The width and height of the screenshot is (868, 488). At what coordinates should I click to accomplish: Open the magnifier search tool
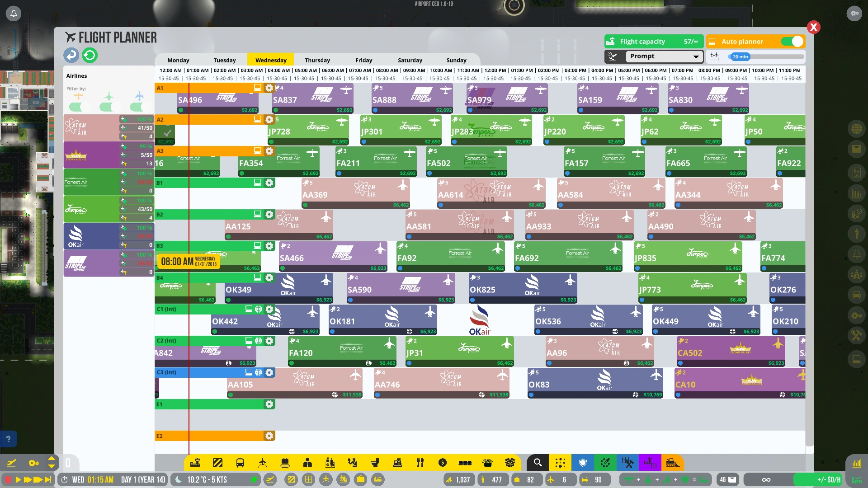tap(538, 463)
